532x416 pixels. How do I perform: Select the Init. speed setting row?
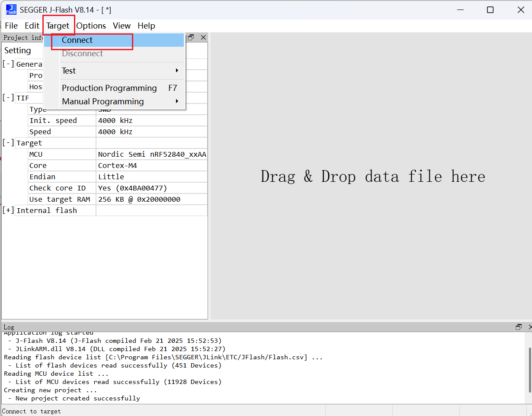coord(118,120)
